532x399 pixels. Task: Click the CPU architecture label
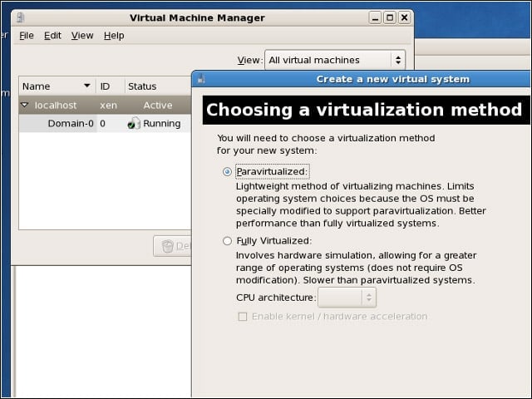tap(276, 298)
